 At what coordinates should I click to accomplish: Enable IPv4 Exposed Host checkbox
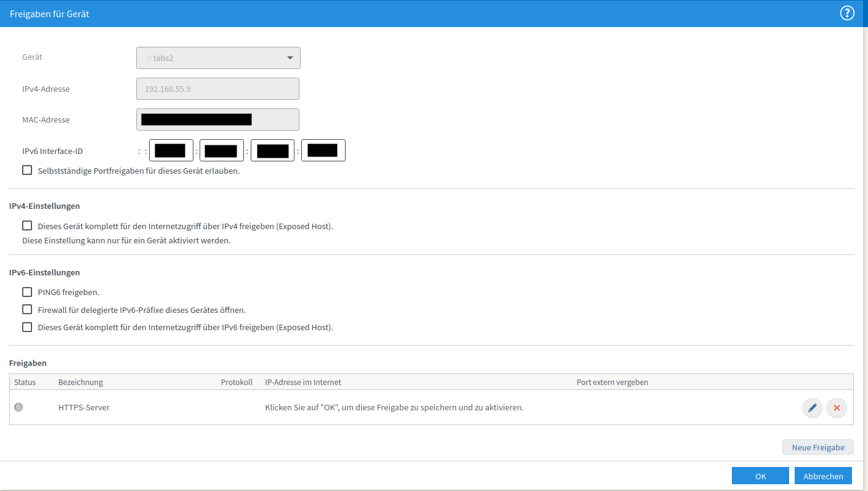tap(27, 226)
